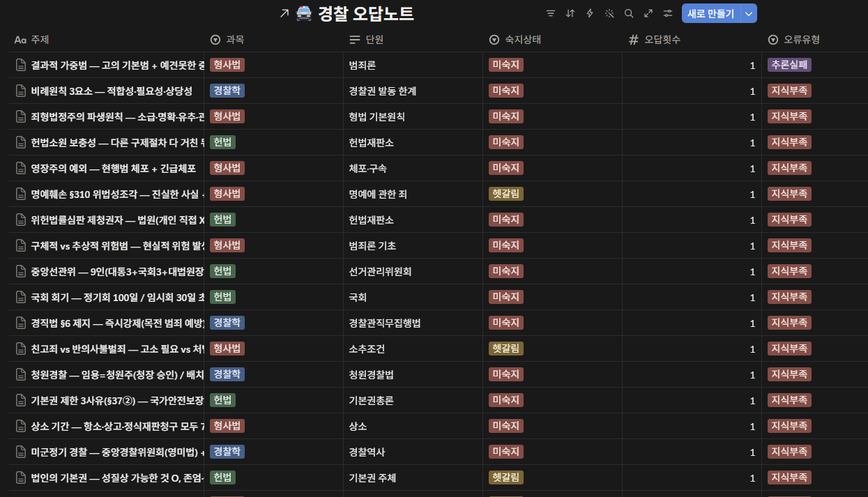Click 경찰학 tag in 청원경찰 row

point(227,374)
